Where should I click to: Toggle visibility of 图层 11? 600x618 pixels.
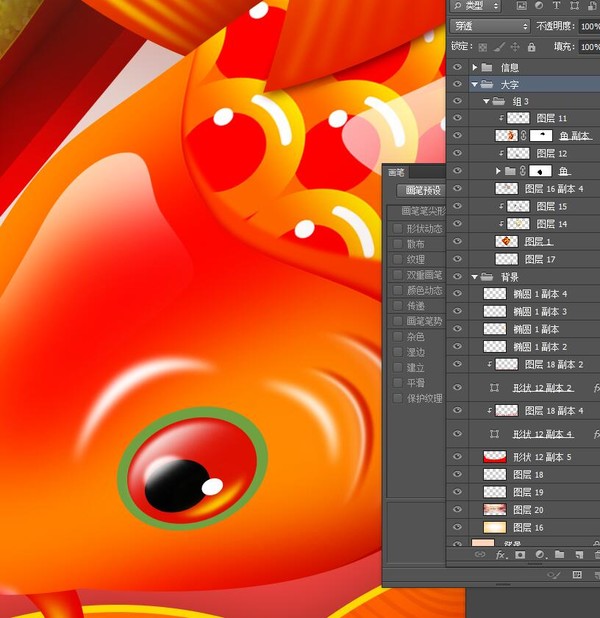[x=457, y=117]
